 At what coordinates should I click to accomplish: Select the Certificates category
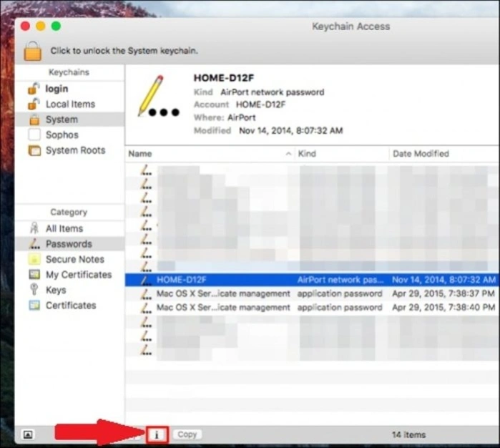tap(69, 306)
